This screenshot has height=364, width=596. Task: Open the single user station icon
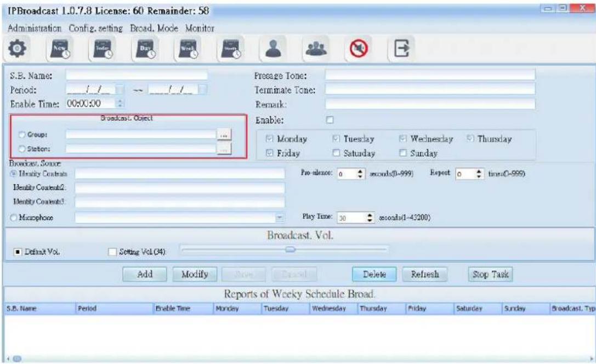tap(273, 49)
